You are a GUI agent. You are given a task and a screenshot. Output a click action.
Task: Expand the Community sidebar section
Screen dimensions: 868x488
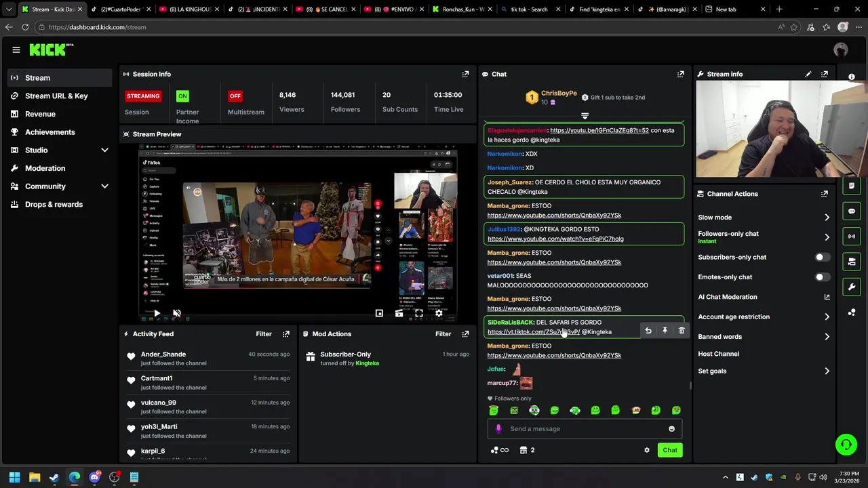[104, 186]
